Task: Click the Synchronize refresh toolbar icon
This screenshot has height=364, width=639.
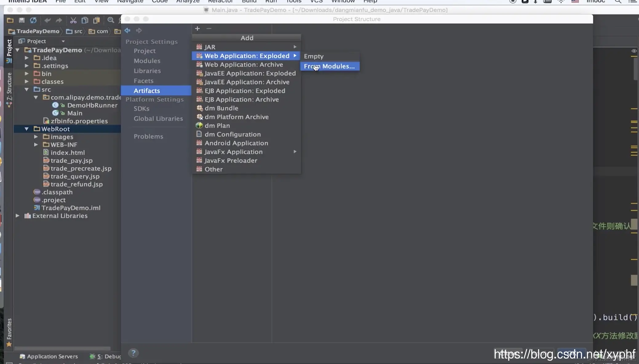Action: click(x=33, y=20)
